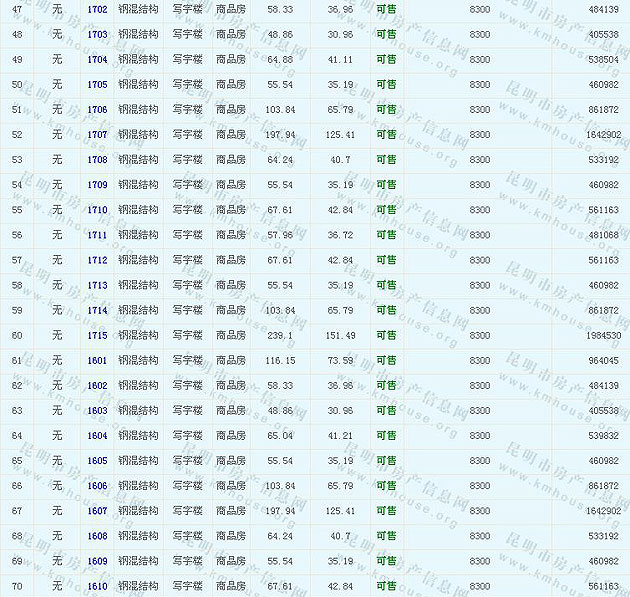630x597 pixels.
Task: Select room 1706 link
Action: (x=97, y=109)
